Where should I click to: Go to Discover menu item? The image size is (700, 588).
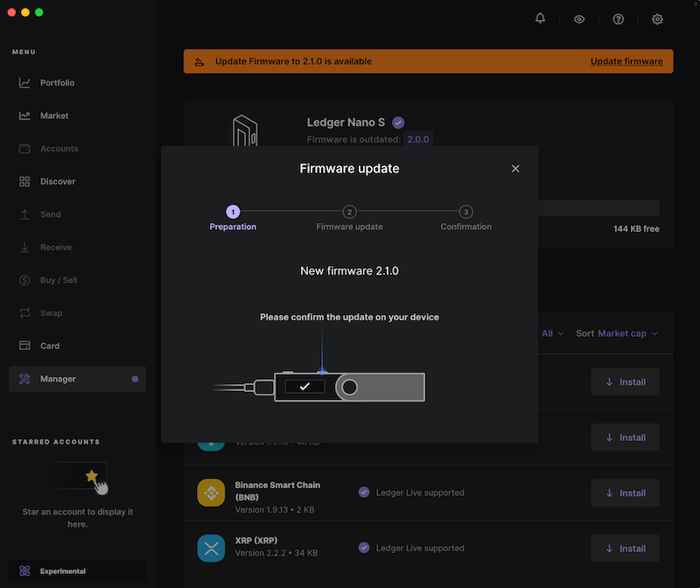click(77, 182)
